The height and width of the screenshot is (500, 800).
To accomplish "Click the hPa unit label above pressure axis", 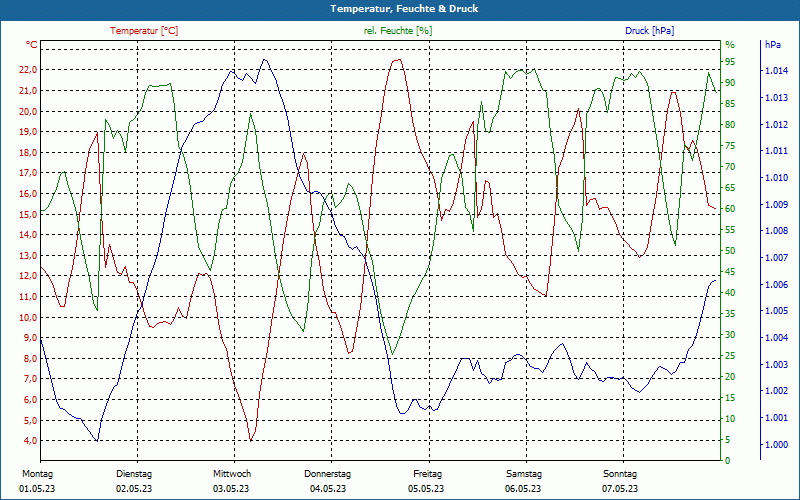I will click(x=773, y=45).
